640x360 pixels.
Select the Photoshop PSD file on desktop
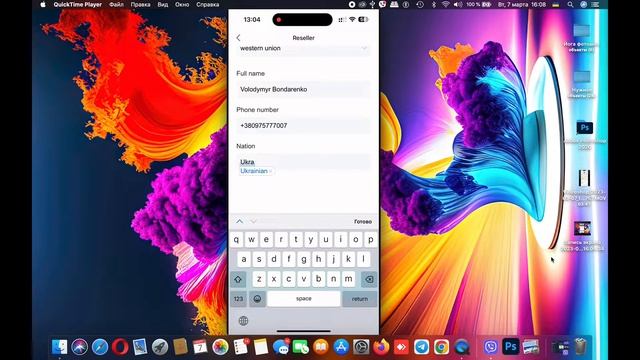pyautogui.click(x=584, y=129)
